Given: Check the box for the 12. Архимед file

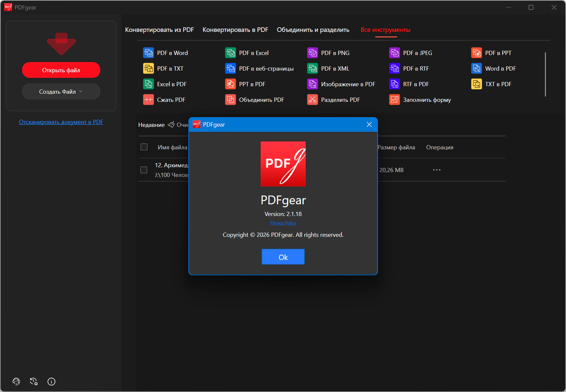Looking at the screenshot, I should pos(144,170).
